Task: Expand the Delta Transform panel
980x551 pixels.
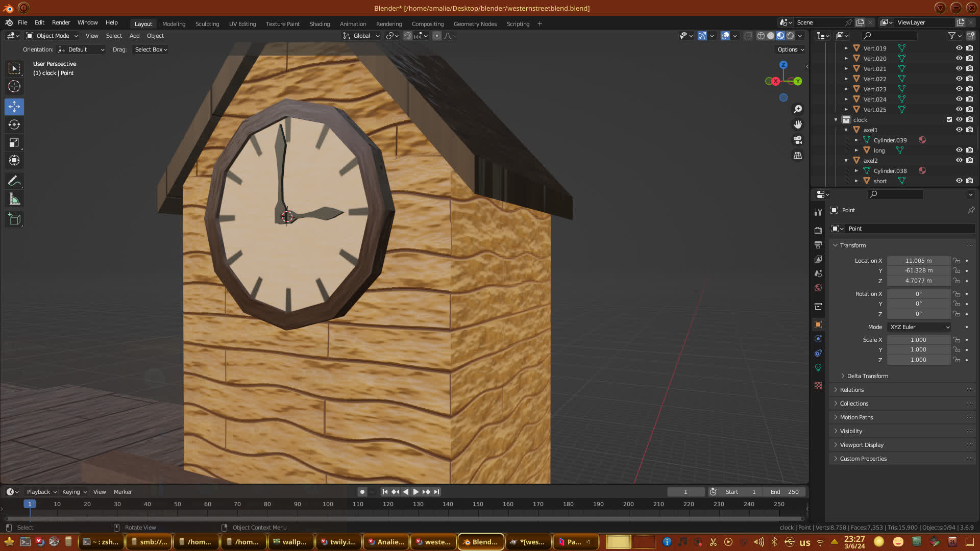Action: pyautogui.click(x=867, y=376)
